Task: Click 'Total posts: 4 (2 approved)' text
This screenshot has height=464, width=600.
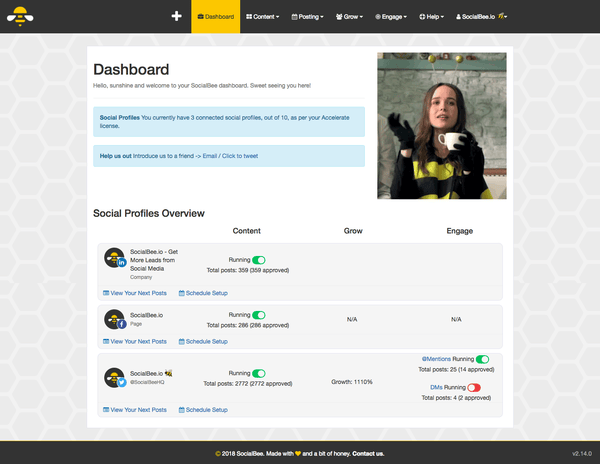Action: pos(456,398)
